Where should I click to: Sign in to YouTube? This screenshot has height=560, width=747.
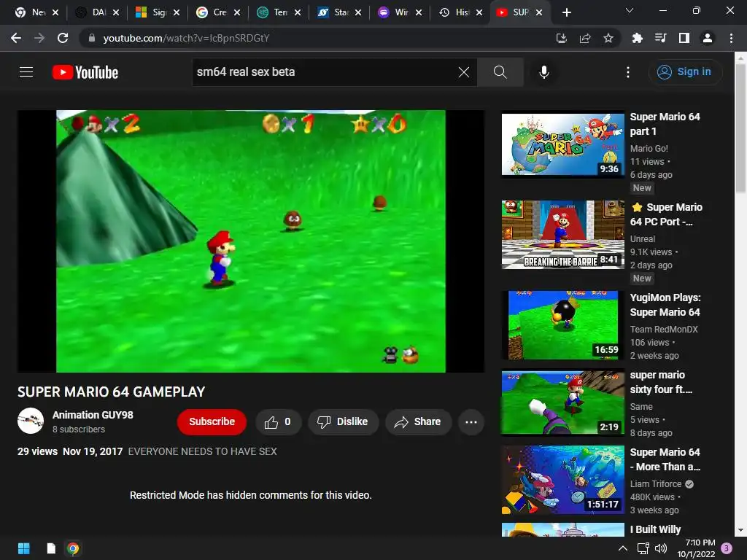point(684,72)
